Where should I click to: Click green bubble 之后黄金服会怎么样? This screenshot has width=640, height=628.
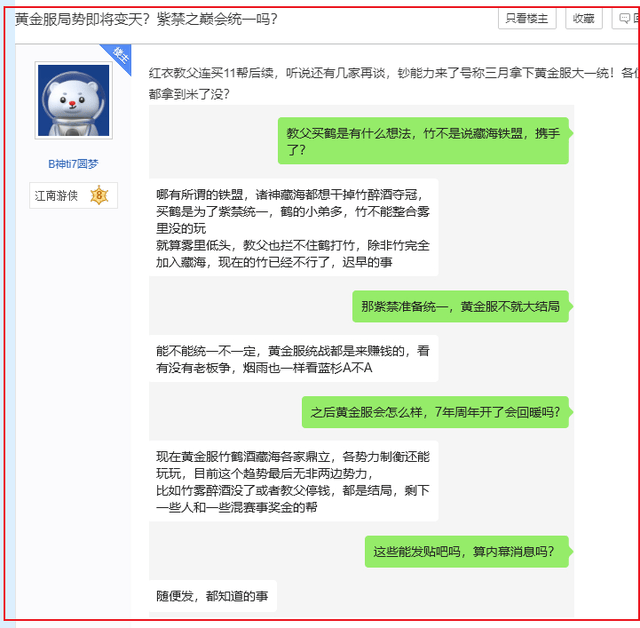(x=436, y=412)
